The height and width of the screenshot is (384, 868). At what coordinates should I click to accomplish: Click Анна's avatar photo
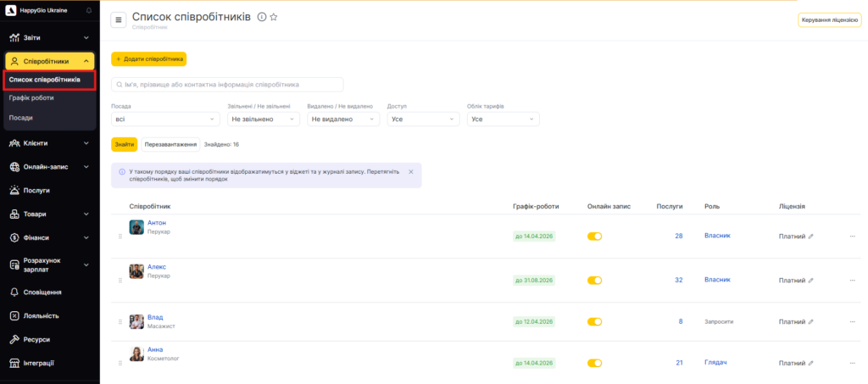tap(136, 354)
